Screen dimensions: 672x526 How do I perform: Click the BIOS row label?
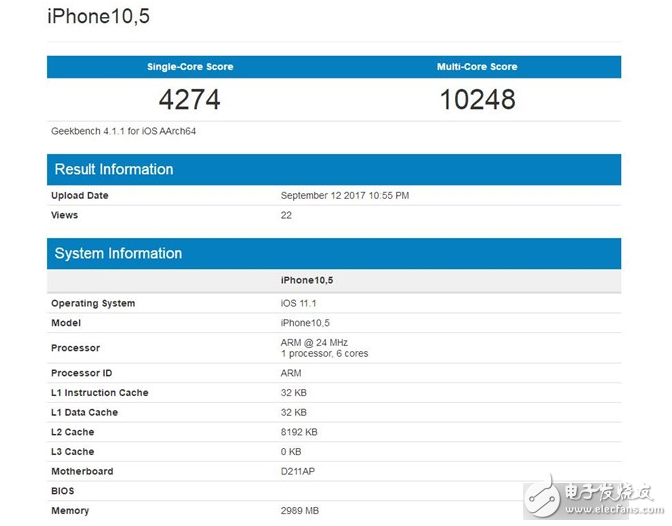[63, 491]
